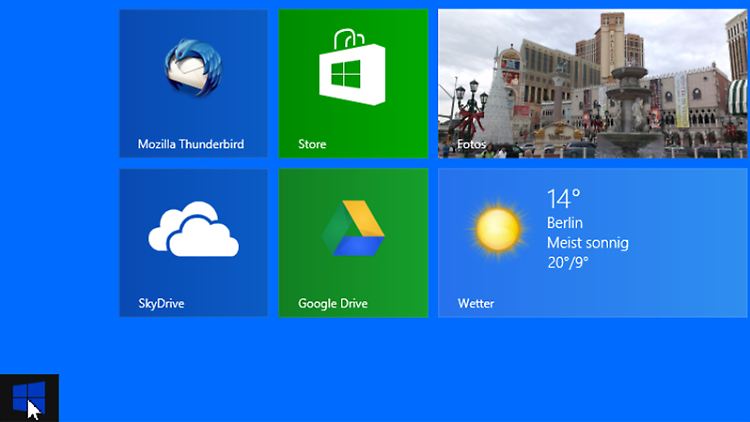Click the 'Mozilla Thunderbird' tile label
The height and width of the screenshot is (422, 750).
(x=191, y=144)
